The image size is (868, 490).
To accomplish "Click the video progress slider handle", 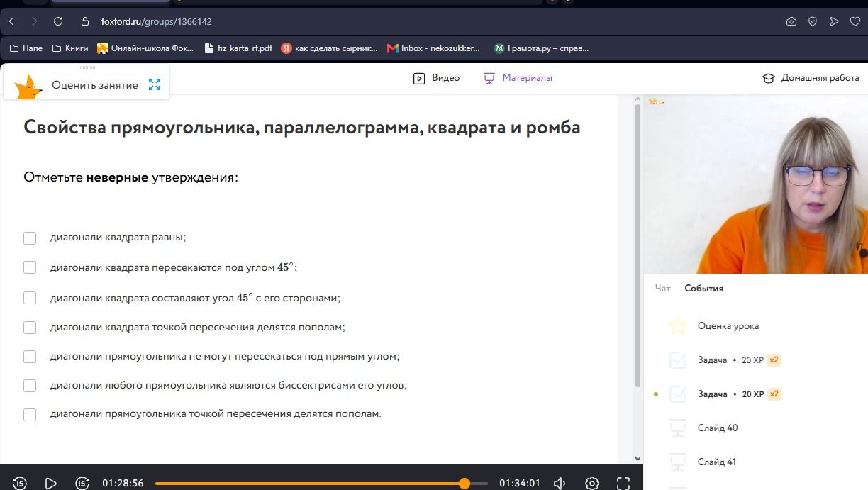I will pos(464,484).
